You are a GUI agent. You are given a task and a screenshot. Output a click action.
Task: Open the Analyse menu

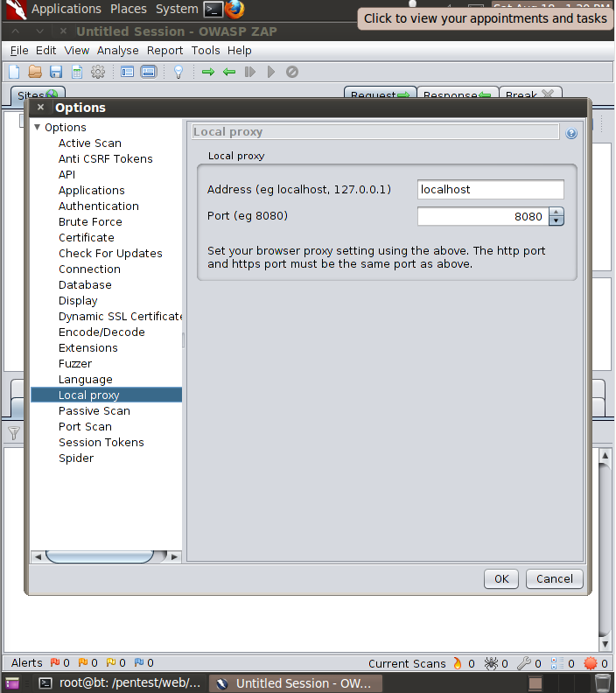tap(117, 51)
